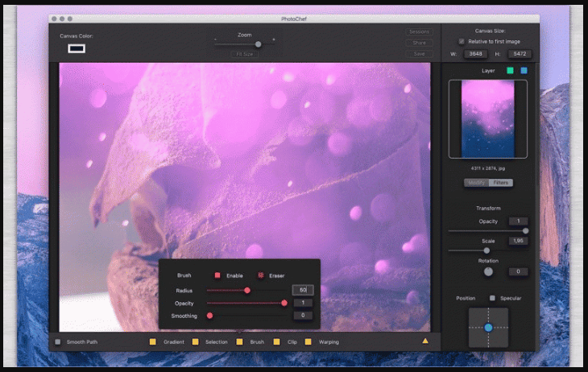Viewport: 588px width, 372px height.
Task: Toggle the Clip tool square
Action: [x=277, y=341]
